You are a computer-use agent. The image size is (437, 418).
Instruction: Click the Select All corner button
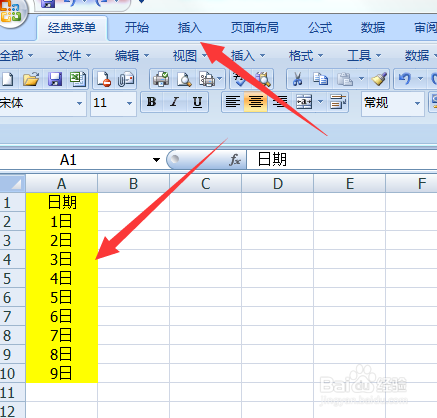click(13, 183)
